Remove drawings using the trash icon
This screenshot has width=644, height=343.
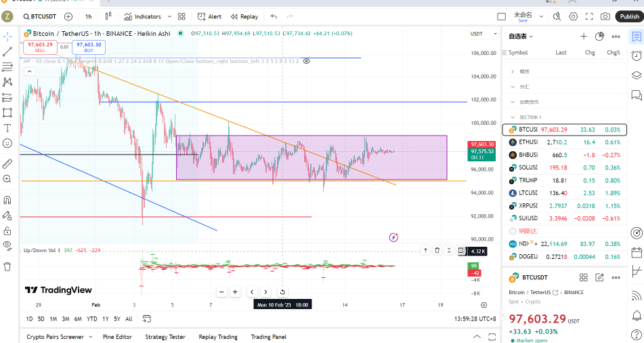point(7,266)
